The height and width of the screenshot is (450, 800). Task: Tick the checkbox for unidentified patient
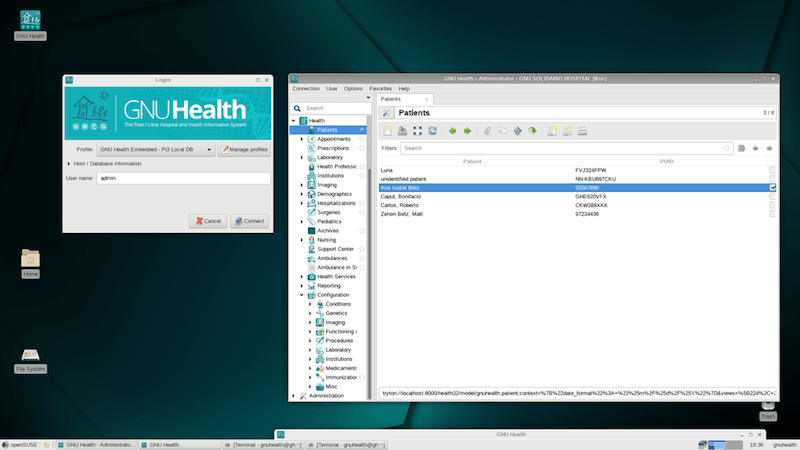772,179
